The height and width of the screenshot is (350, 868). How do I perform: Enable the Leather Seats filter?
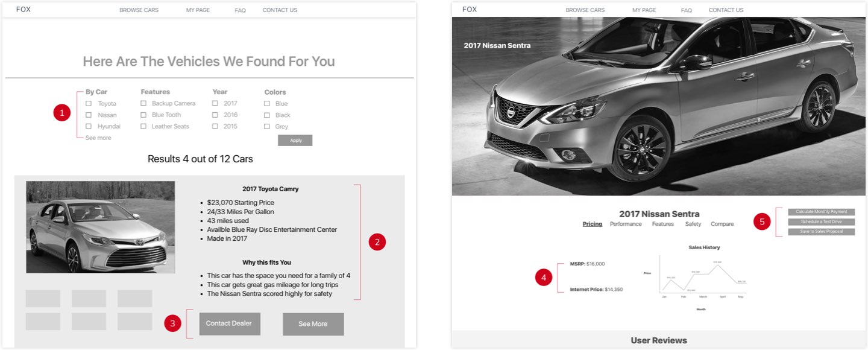143,126
